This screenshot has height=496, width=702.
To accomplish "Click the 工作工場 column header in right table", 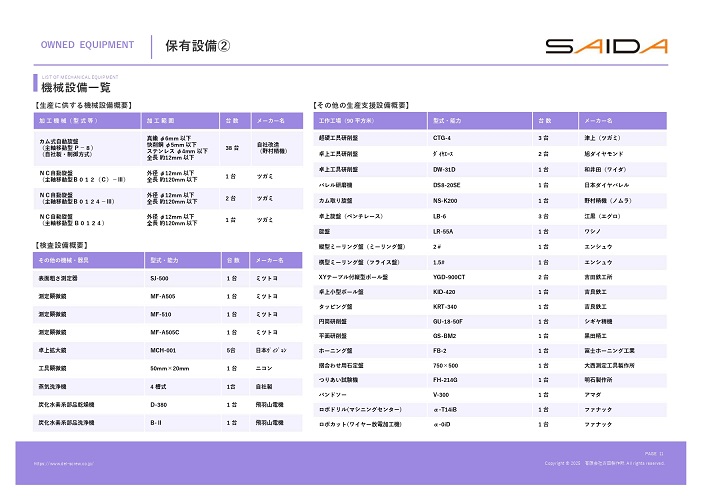I will pyautogui.click(x=343, y=119).
